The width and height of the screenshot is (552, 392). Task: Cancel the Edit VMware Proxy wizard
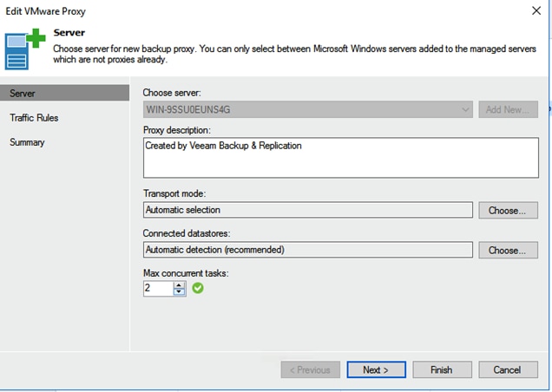508,369
